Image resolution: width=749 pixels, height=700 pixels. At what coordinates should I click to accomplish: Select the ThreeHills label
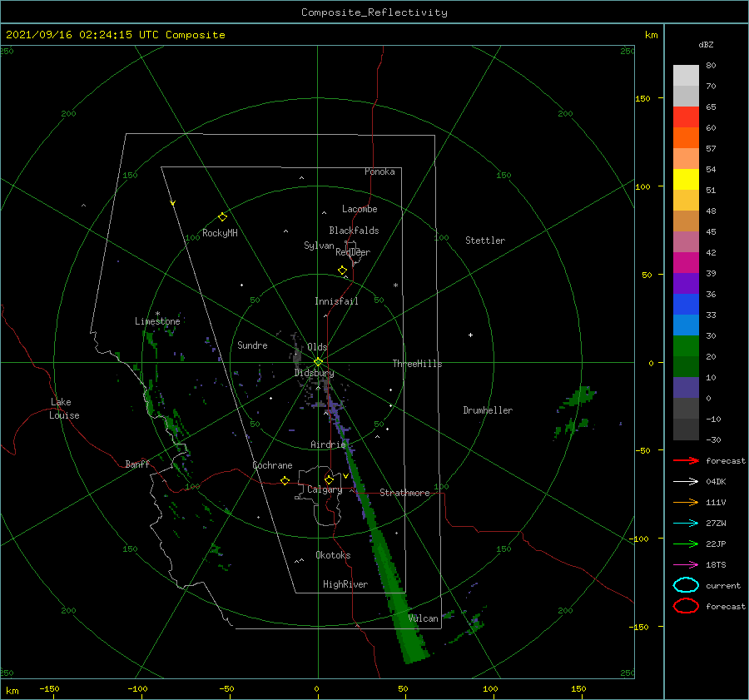[x=417, y=364]
